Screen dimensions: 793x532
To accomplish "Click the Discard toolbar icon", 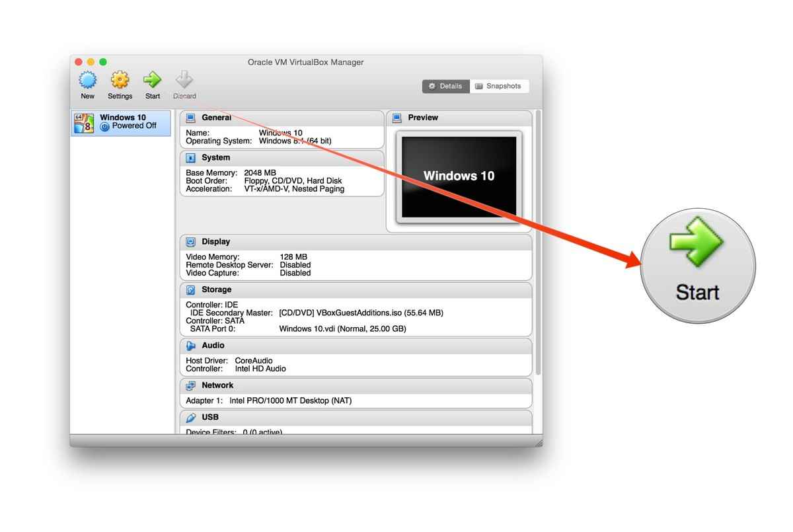I will point(184,81).
